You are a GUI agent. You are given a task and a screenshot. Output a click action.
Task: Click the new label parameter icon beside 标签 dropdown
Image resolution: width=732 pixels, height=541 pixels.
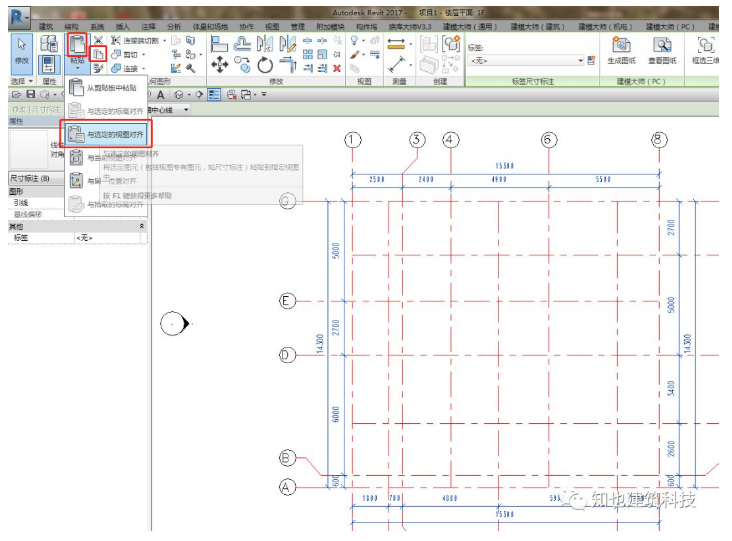[x=591, y=61]
